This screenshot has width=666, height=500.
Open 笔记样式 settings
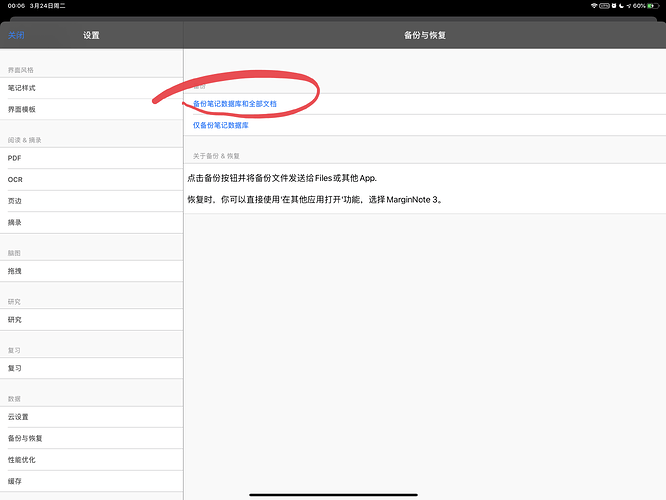click(x=91, y=88)
